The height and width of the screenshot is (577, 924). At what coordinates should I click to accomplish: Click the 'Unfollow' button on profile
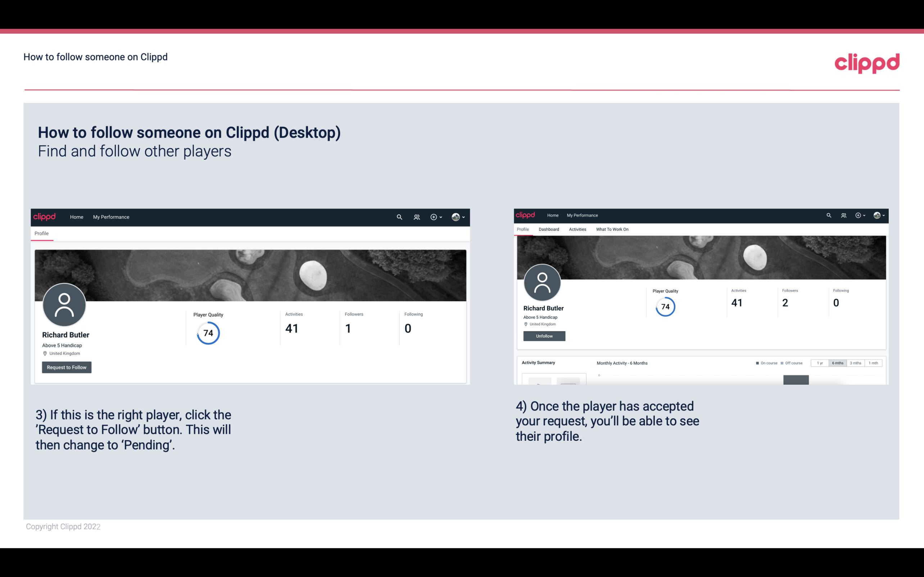click(543, 336)
